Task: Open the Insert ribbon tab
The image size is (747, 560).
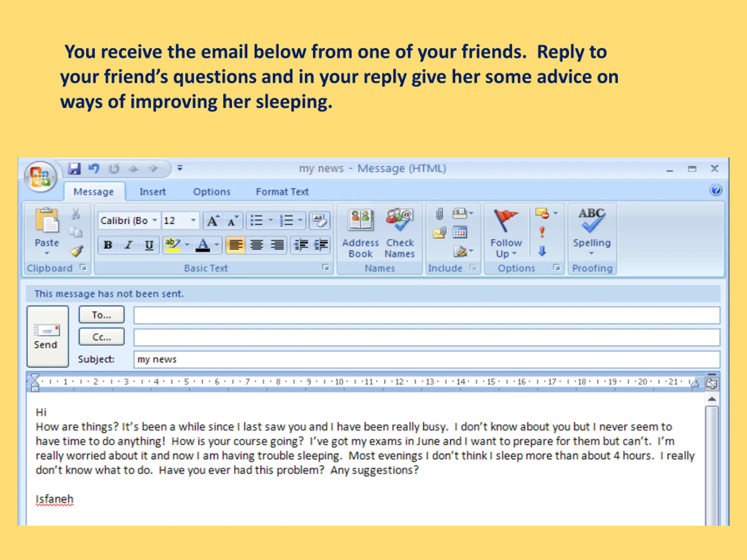Action: pyautogui.click(x=152, y=192)
